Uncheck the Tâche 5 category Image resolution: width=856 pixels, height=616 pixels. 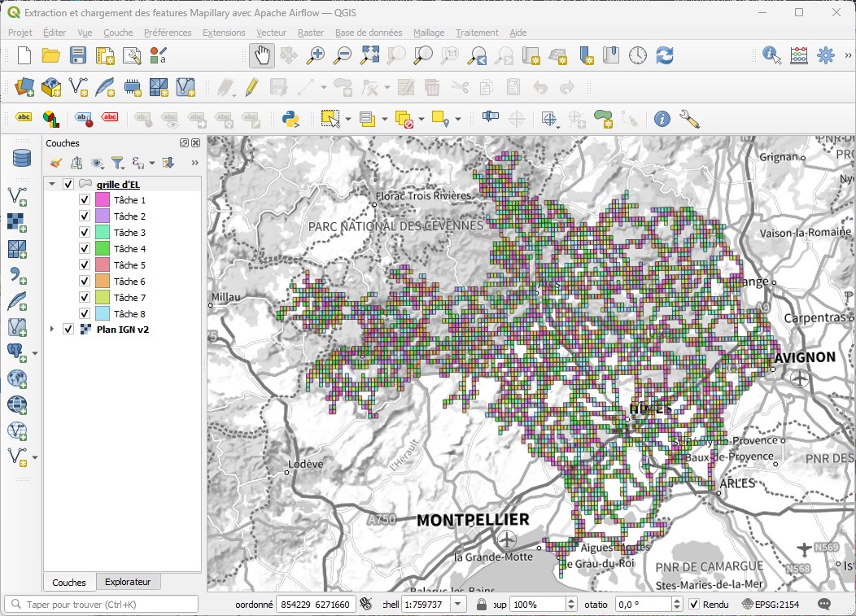[85, 264]
